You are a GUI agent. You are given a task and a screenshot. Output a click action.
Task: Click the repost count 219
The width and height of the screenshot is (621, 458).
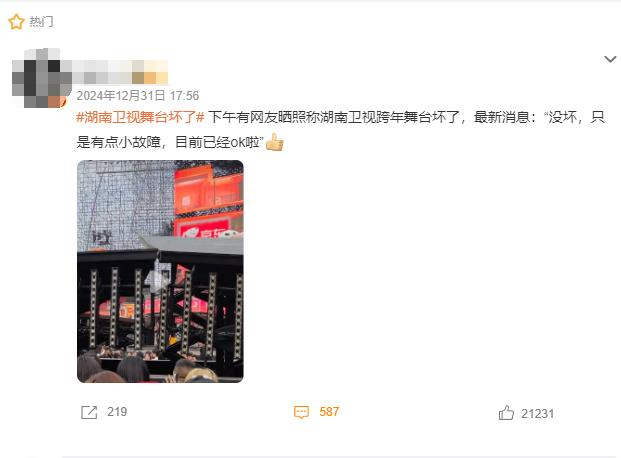click(x=117, y=412)
